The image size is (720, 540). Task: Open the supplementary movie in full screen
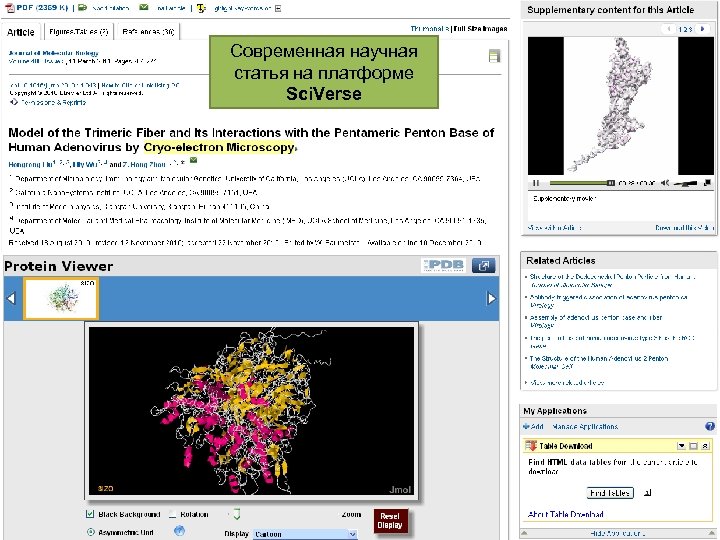708,183
